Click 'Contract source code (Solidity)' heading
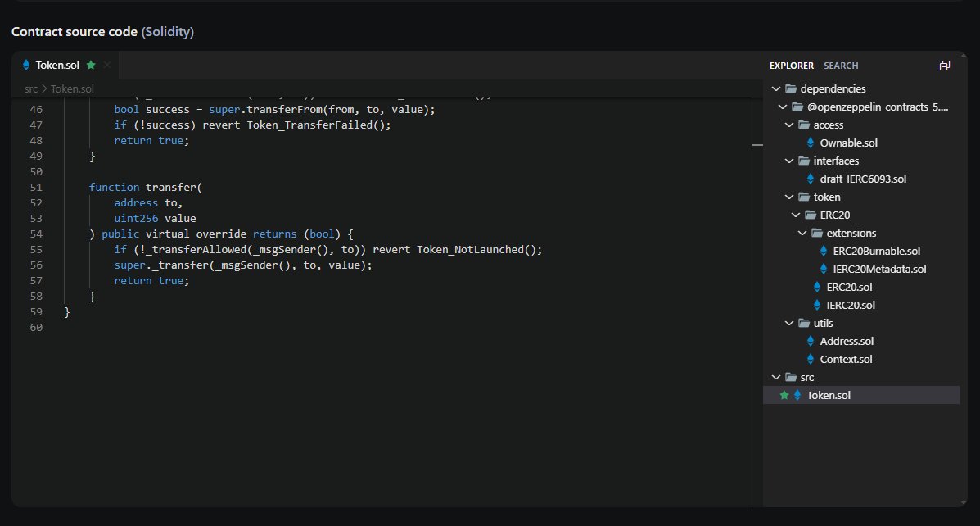Screen dimensions: 980x526 tap(102, 32)
